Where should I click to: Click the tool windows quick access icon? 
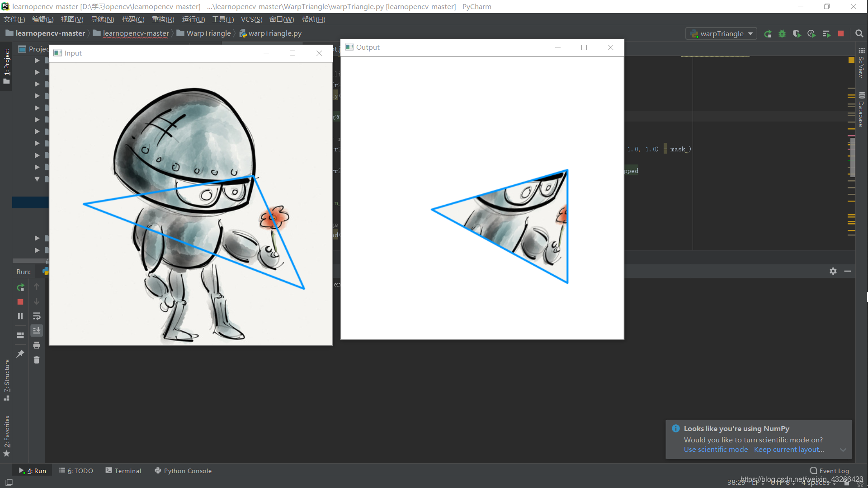click(9, 483)
